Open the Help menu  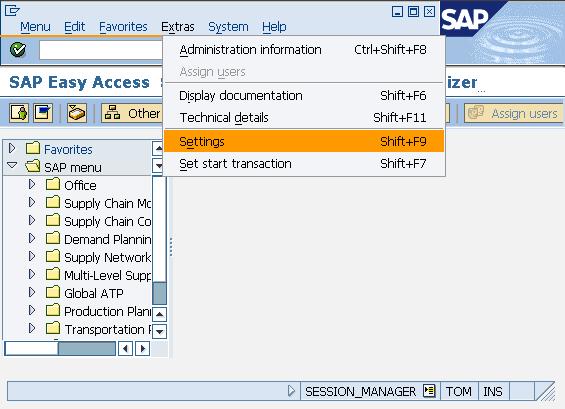click(274, 27)
